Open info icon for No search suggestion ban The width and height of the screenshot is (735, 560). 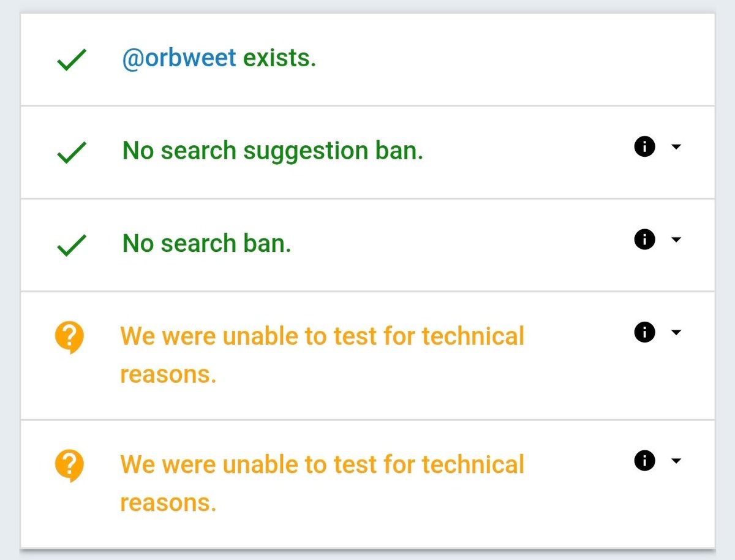pyautogui.click(x=644, y=147)
